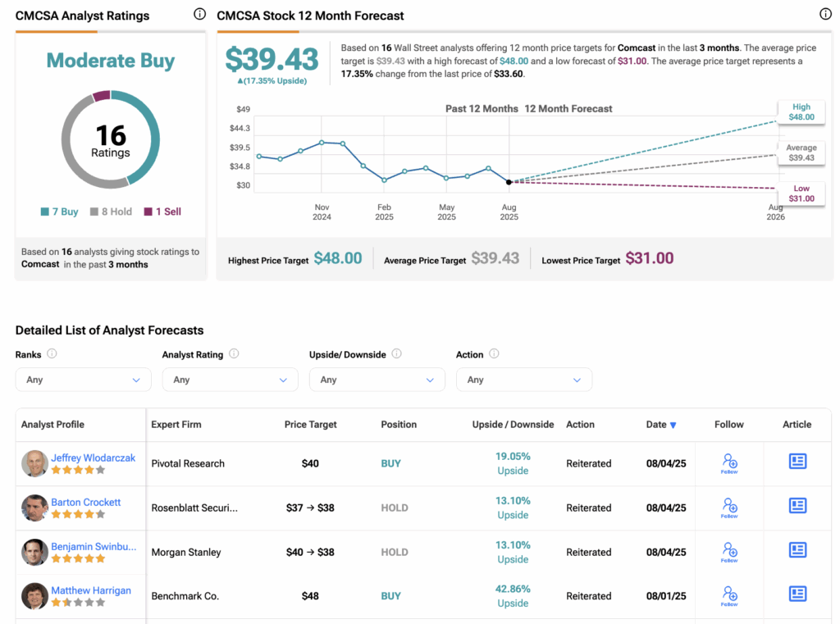Click info icon beside 12 Month Forecast title
840x624 pixels.
[825, 14]
